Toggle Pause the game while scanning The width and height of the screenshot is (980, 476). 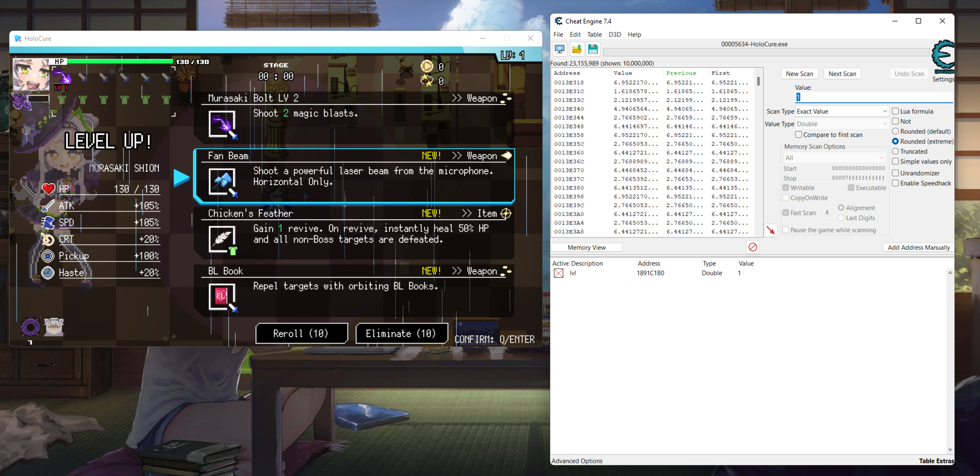[786, 230]
